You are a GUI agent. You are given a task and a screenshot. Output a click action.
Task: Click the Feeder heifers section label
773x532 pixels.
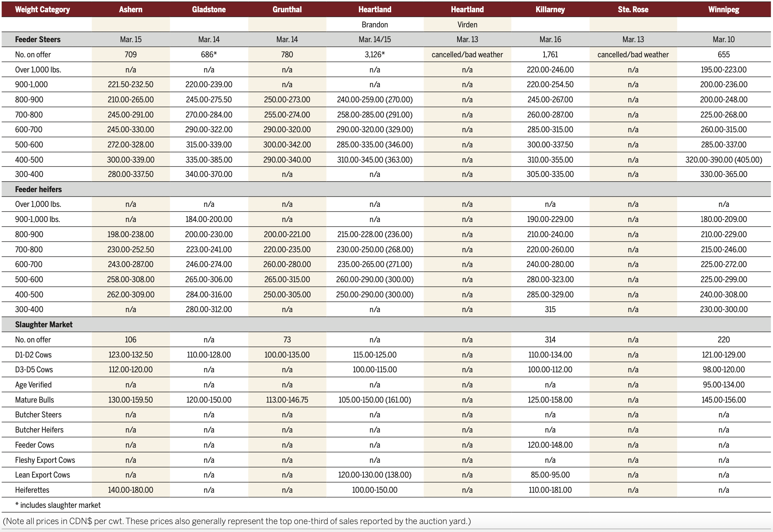[38, 189]
